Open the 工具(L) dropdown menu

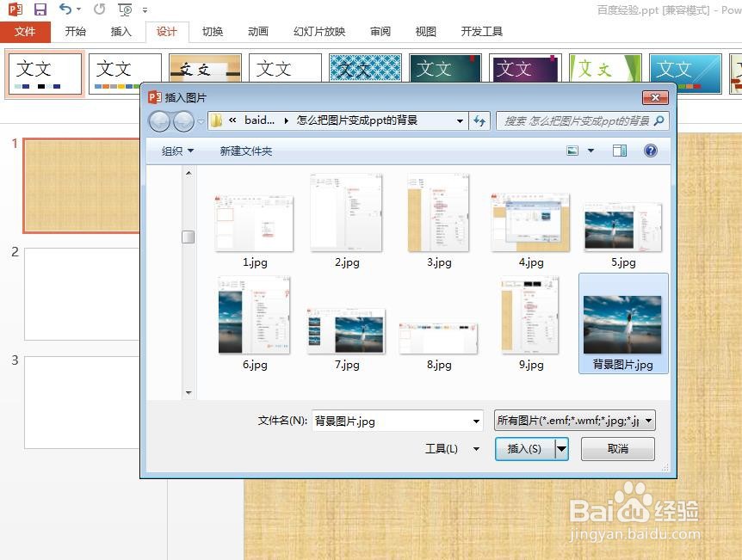coord(451,448)
